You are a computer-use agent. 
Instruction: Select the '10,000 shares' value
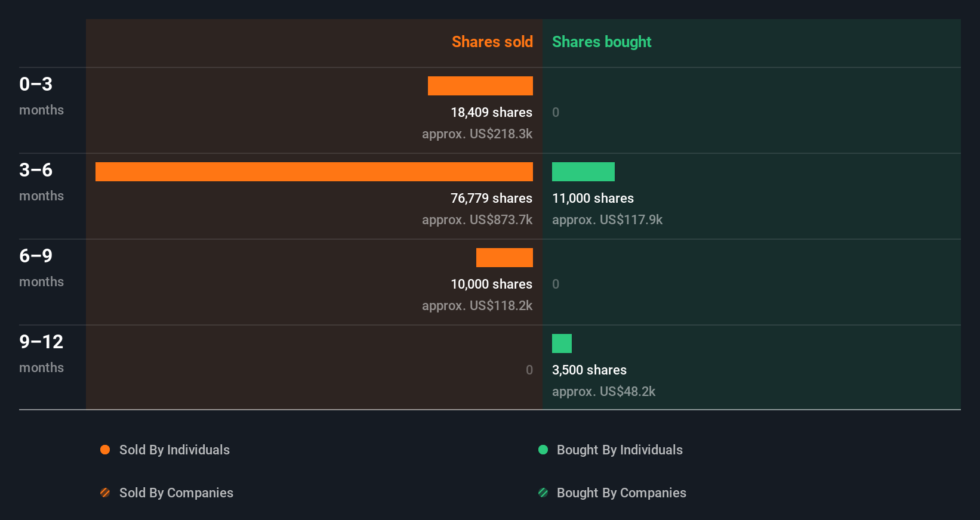[x=491, y=284]
